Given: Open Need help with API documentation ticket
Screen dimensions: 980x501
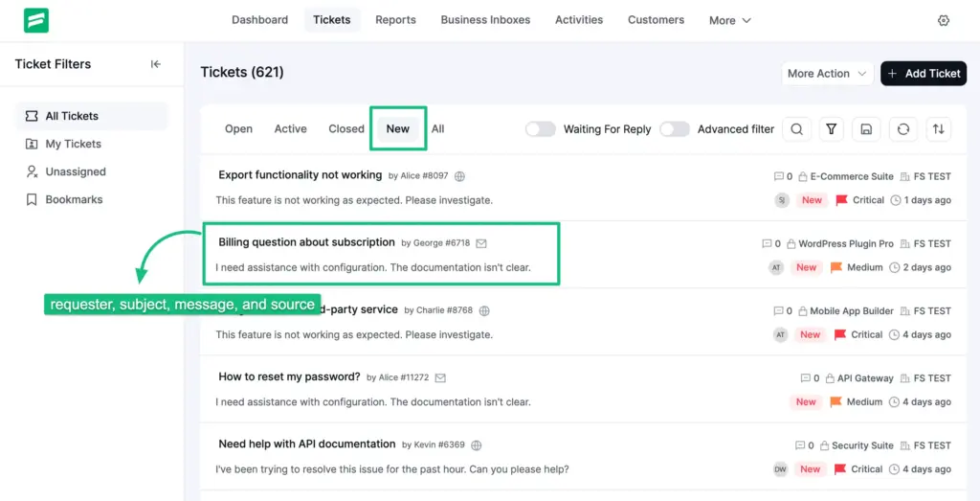Looking at the screenshot, I should pyautogui.click(x=307, y=444).
